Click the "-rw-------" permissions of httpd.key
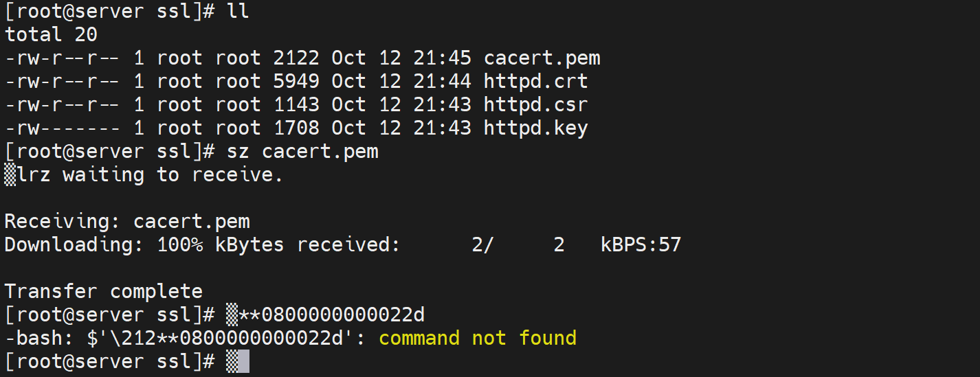This screenshot has width=980, height=377. coord(63,128)
